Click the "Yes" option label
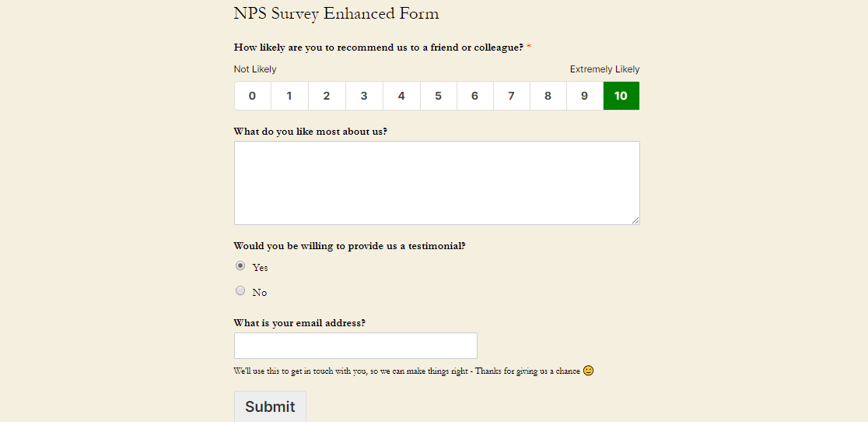The image size is (868, 422). pos(260,268)
